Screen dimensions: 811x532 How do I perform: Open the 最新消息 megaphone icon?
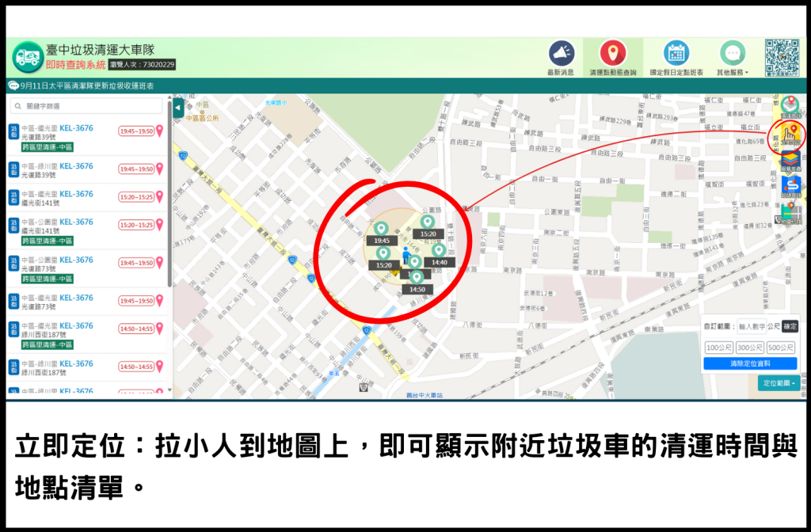[x=561, y=54]
